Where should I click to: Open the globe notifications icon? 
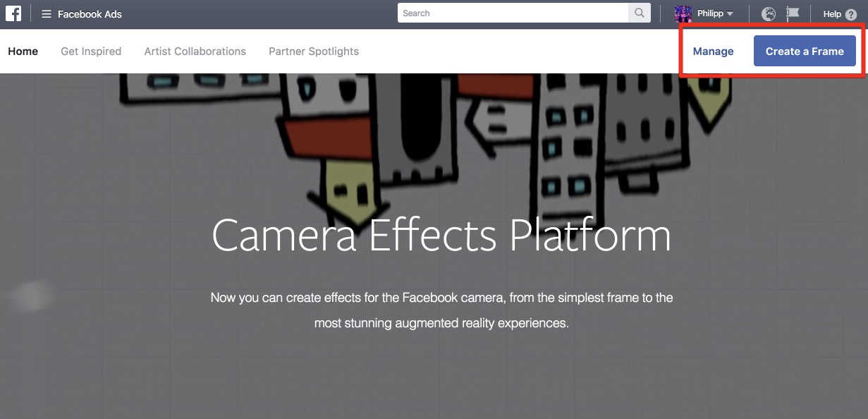pyautogui.click(x=769, y=14)
